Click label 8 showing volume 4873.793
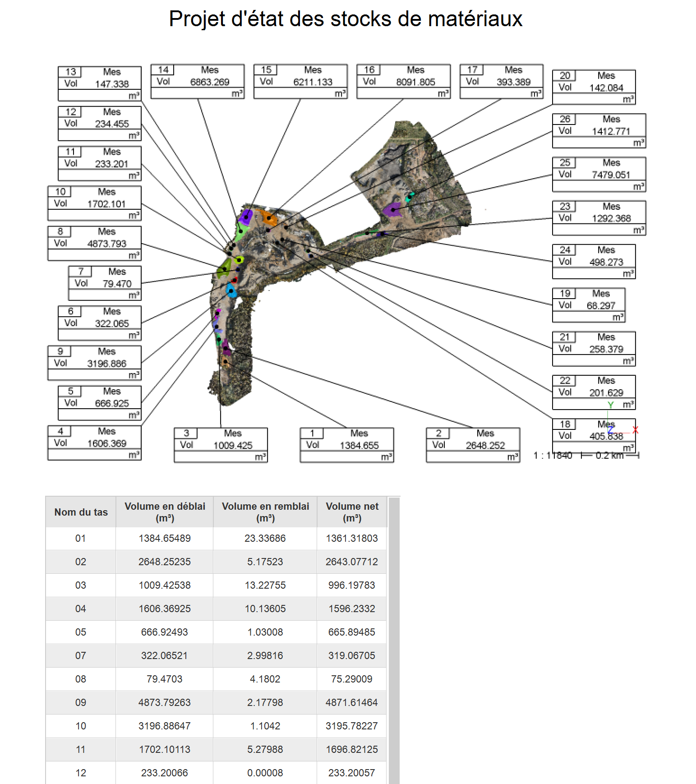 [x=94, y=243]
